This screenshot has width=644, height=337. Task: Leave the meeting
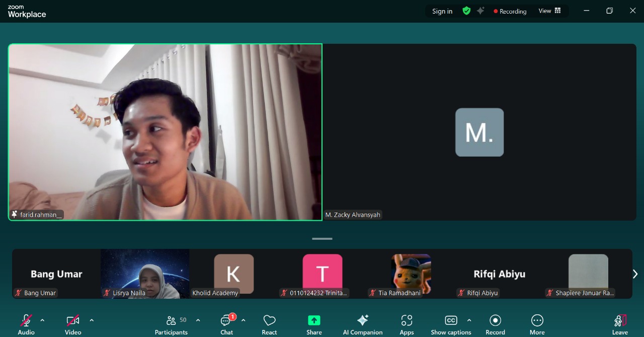(x=620, y=324)
